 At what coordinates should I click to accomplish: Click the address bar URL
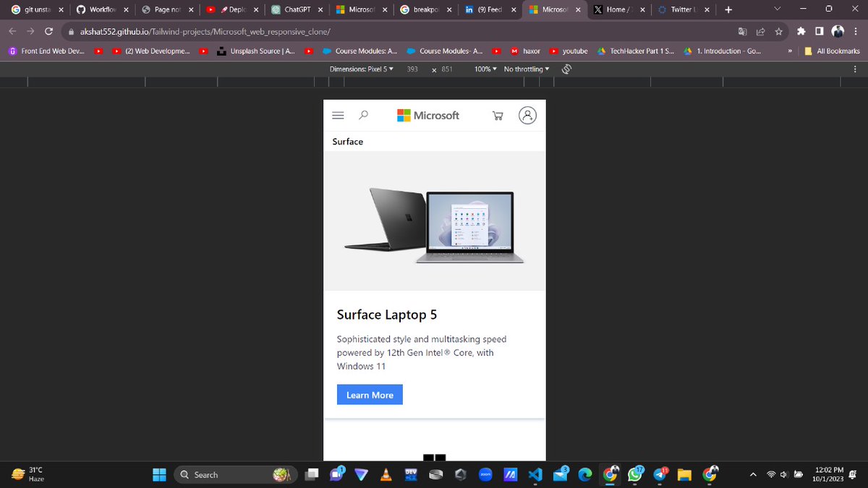coord(204,33)
